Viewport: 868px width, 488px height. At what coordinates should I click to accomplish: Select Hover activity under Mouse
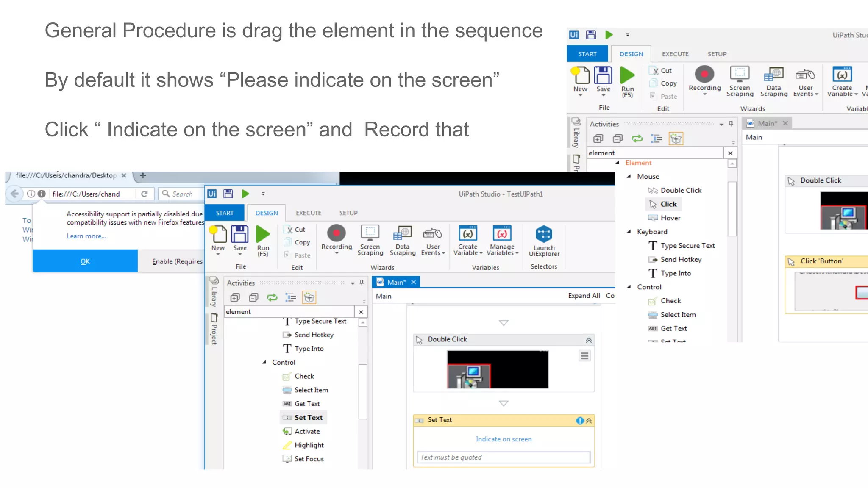(664, 218)
